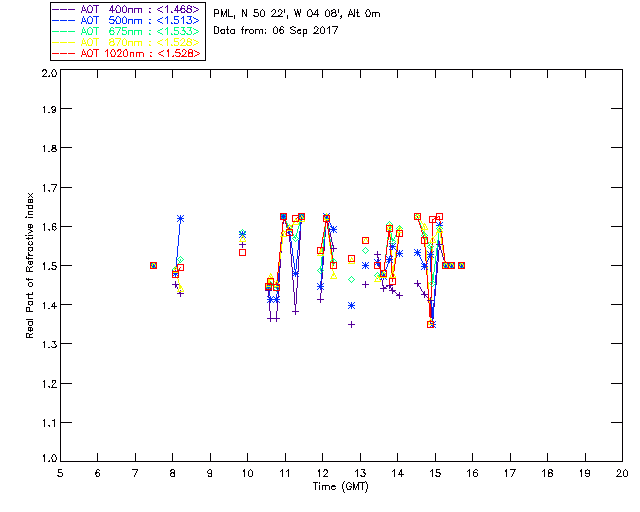Click y-axis tick label 1.3
The width and height of the screenshot is (640, 512).
(x=49, y=344)
